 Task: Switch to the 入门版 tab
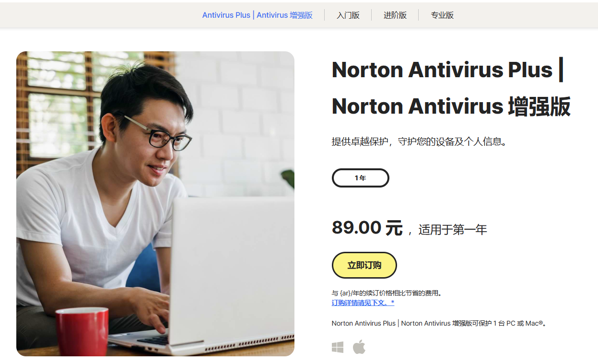[348, 15]
